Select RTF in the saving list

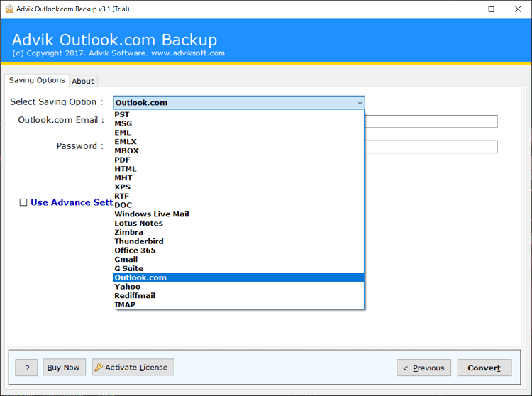238,196
